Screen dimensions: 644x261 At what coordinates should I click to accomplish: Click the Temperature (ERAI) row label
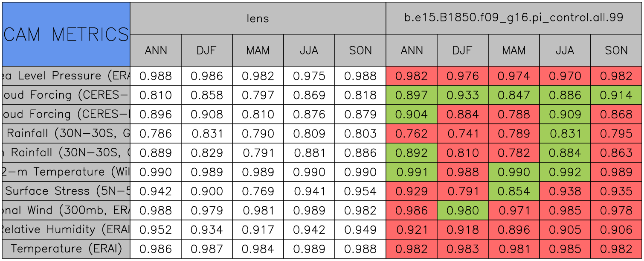tap(66, 249)
